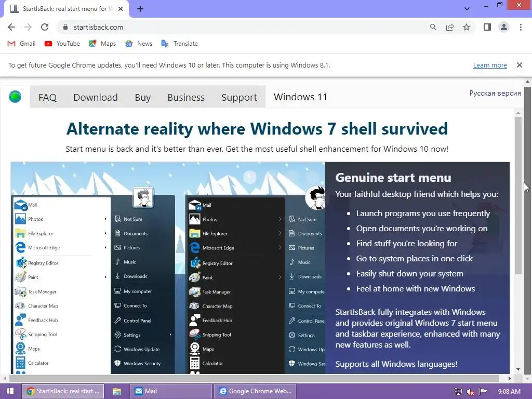Viewport: 532px width, 399px height.
Task: Open the Chrome profile avatar
Action: [504, 27]
